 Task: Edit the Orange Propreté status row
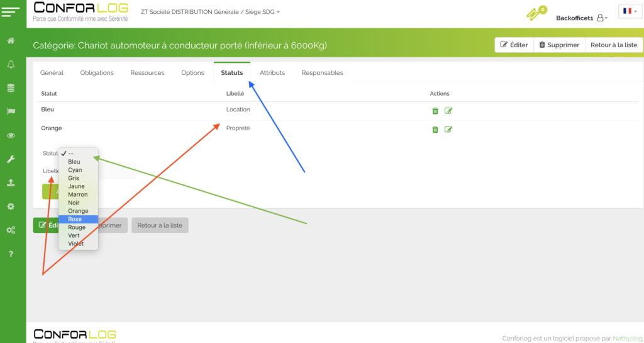(x=448, y=130)
